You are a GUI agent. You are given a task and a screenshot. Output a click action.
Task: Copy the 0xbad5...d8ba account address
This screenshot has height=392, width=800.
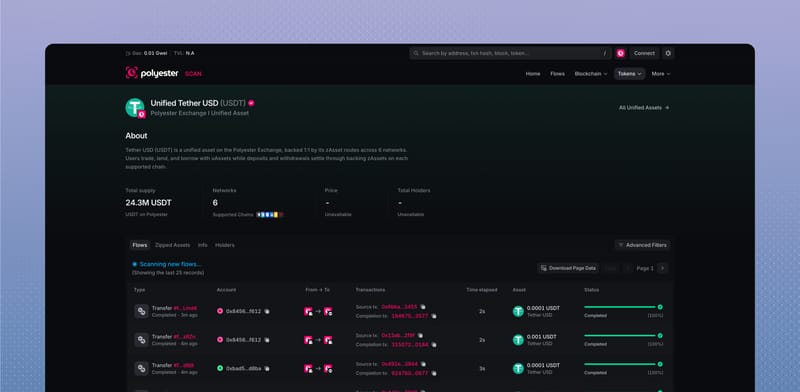tap(267, 368)
